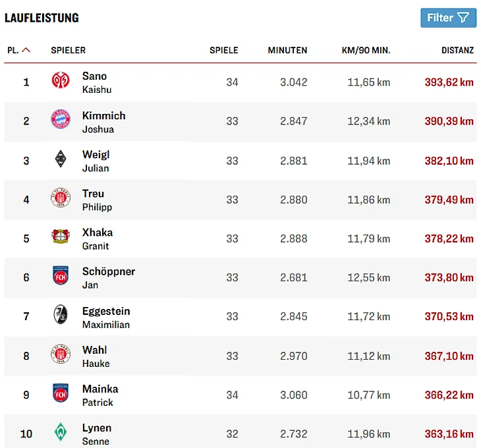Sort by the Distanz column header
The height and width of the screenshot is (448, 481).
(457, 50)
